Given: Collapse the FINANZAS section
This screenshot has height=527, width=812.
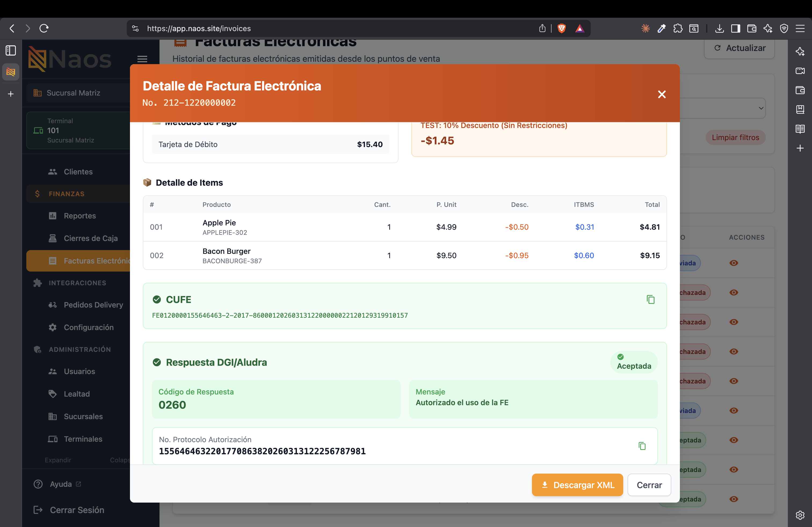Looking at the screenshot, I should click(x=78, y=194).
